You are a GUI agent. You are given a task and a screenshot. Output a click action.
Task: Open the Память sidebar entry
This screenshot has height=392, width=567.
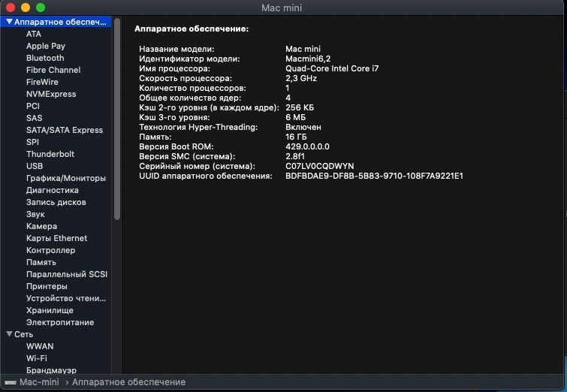[x=41, y=262]
